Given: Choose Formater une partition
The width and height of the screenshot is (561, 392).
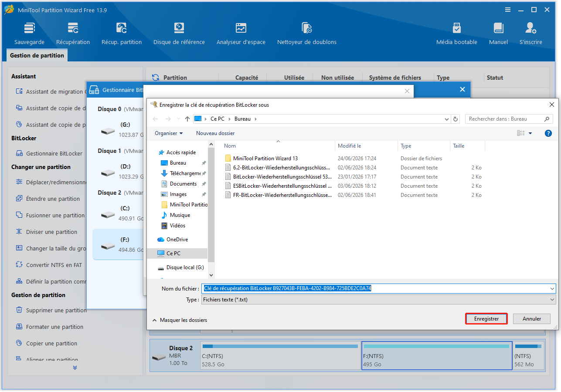Looking at the screenshot, I should [49, 327].
